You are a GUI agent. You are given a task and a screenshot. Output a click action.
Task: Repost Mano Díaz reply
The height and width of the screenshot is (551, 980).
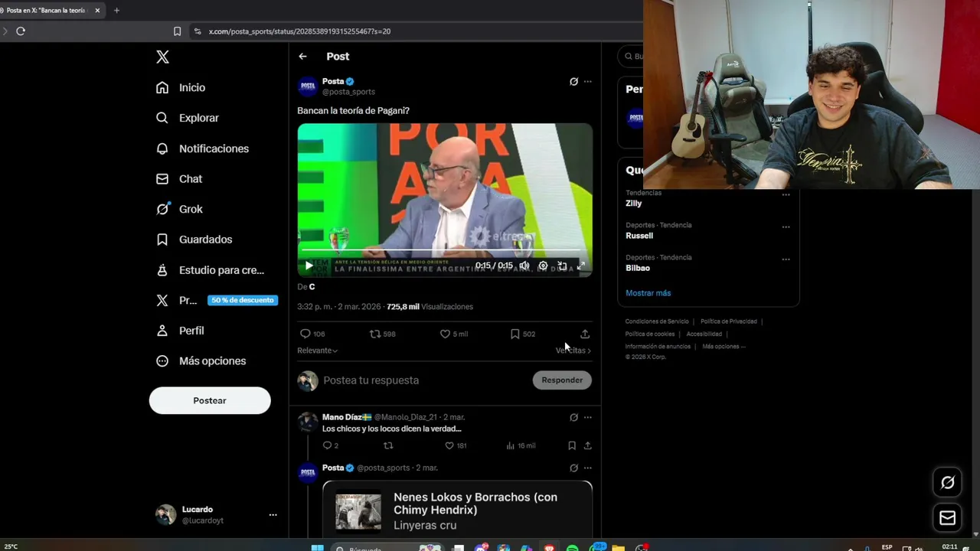[x=388, y=445]
